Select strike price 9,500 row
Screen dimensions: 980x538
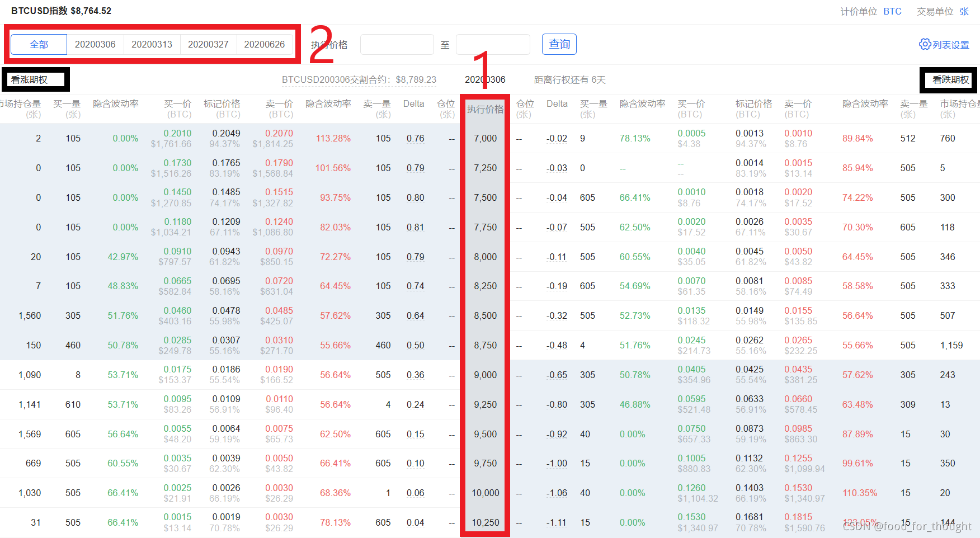(x=486, y=434)
